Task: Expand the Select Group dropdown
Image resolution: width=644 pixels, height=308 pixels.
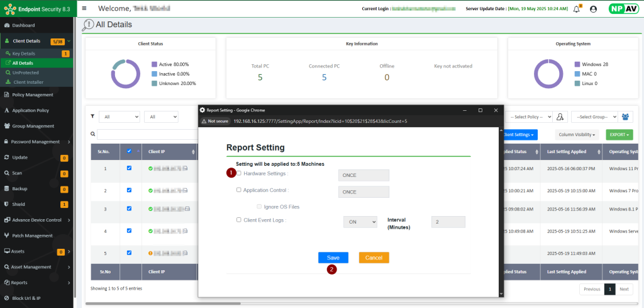Action: (x=593, y=117)
